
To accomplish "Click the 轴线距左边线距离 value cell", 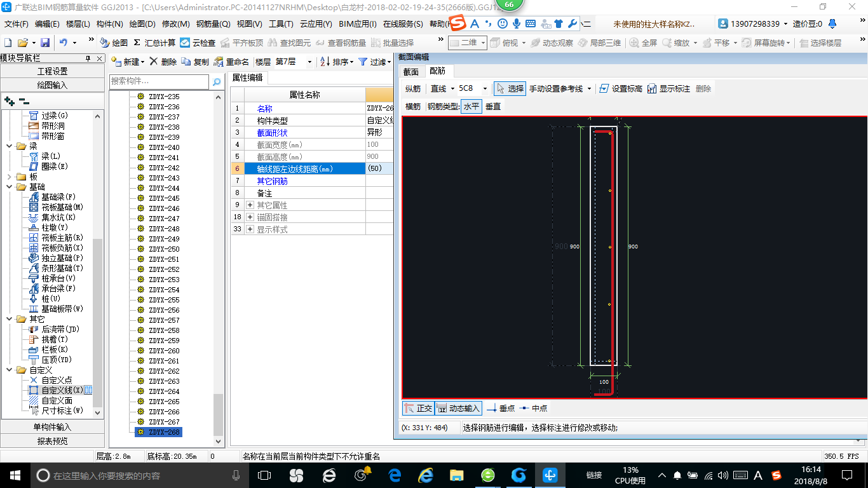I will (379, 168).
